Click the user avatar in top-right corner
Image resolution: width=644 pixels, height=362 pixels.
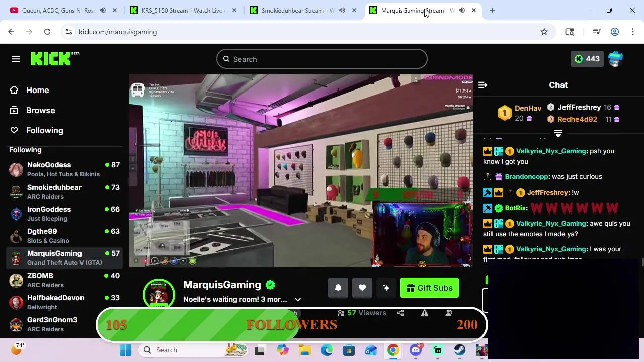(x=615, y=59)
